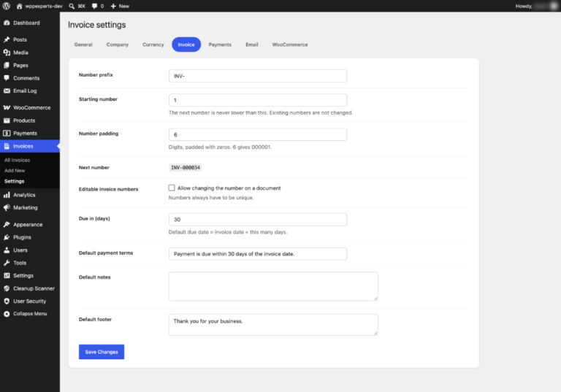This screenshot has height=392, width=561.
Task: Grab the Default notes textarea resize handle
Action: [x=375, y=299]
